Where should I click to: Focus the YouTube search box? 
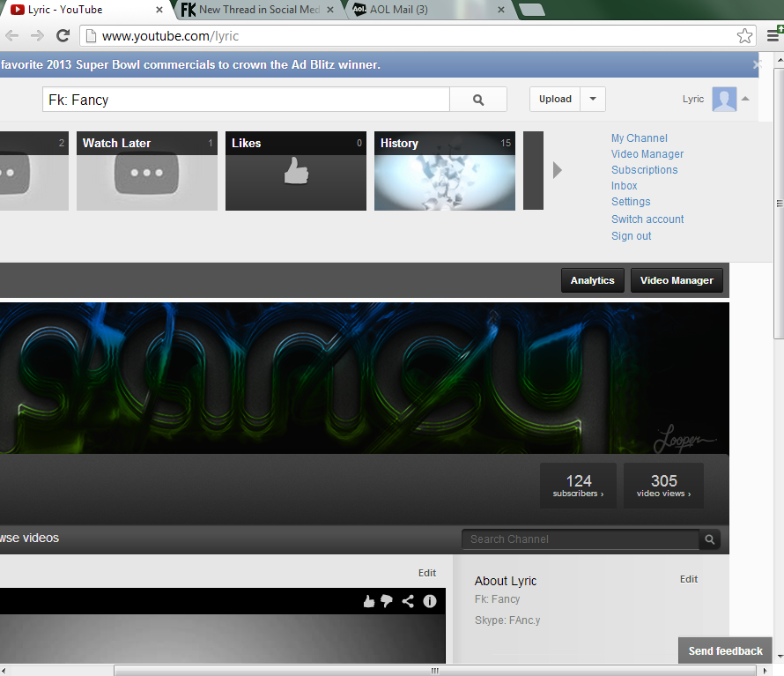point(246,100)
